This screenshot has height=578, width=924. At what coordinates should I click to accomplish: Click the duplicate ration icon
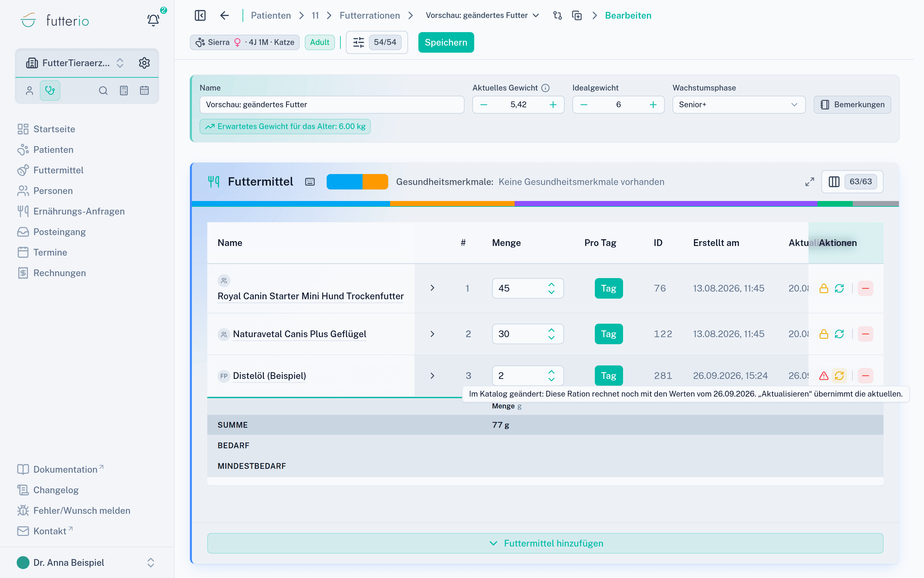(577, 15)
